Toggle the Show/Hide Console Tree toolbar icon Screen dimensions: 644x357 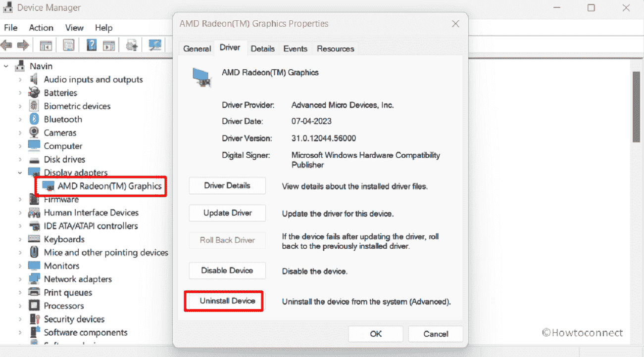[x=46, y=45]
